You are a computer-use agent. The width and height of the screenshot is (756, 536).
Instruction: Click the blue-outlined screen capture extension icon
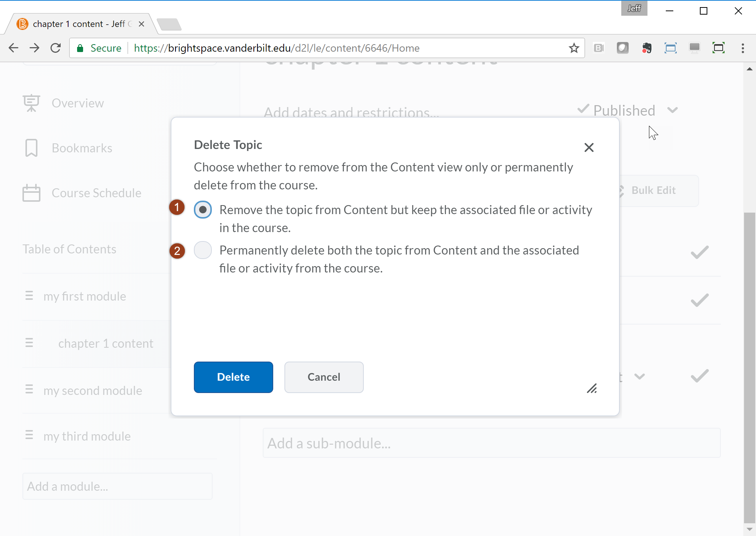(671, 48)
